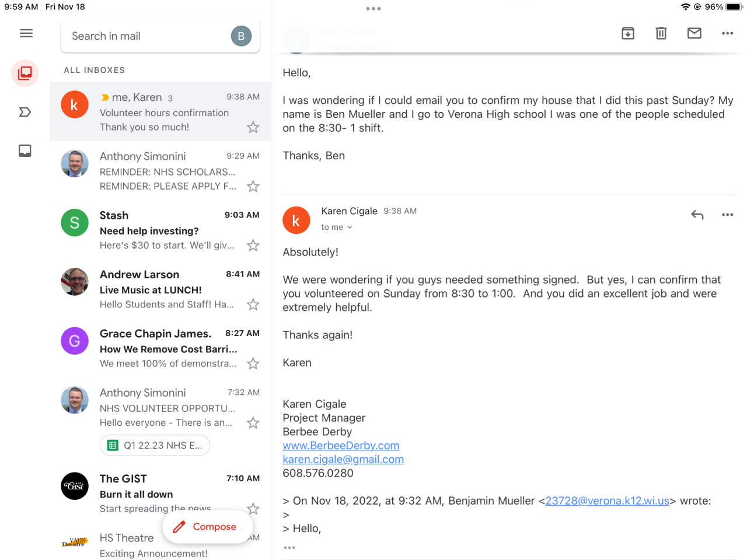This screenshot has height=560, width=747.
Task: Open the Important label sidebar icon
Action: (25, 112)
